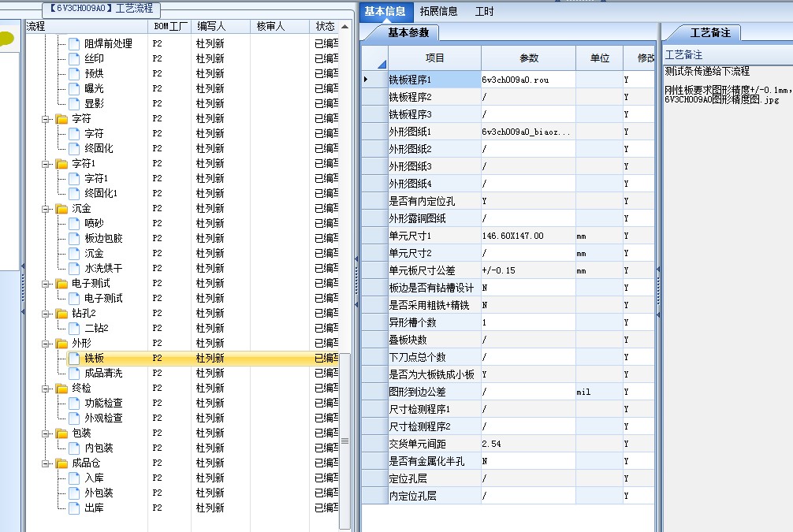793x532 pixels.
Task: Click the 出库 step page icon
Action: pos(74,508)
